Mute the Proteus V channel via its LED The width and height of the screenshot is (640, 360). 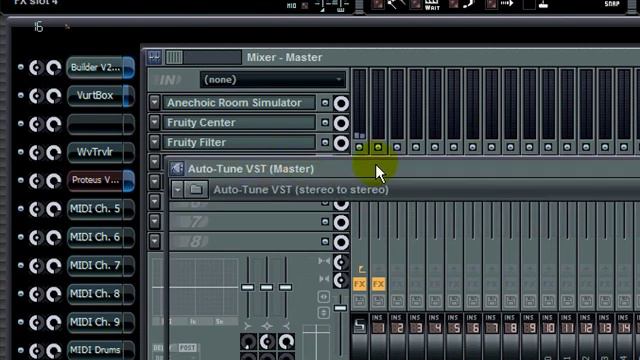[x=20, y=180]
